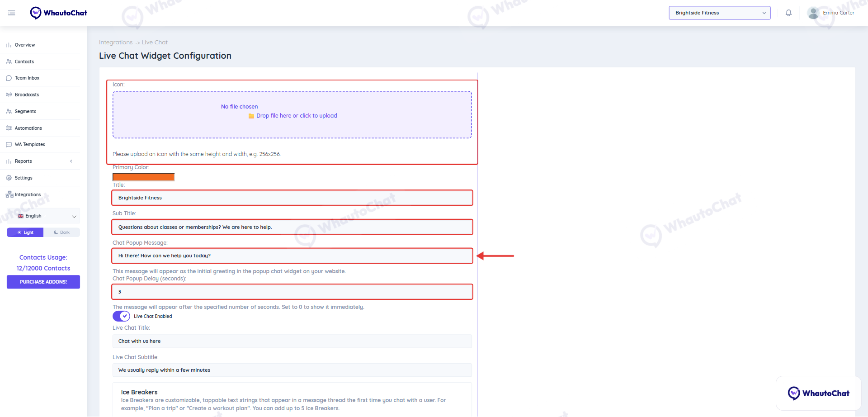The width and height of the screenshot is (868, 417).
Task: Open Emma Carter user avatar
Action: click(813, 13)
